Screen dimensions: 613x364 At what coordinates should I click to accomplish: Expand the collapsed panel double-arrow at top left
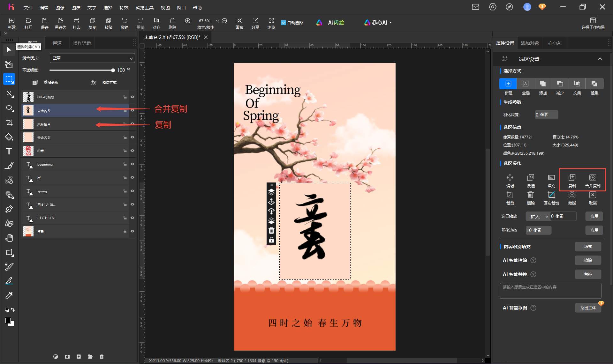5,33
